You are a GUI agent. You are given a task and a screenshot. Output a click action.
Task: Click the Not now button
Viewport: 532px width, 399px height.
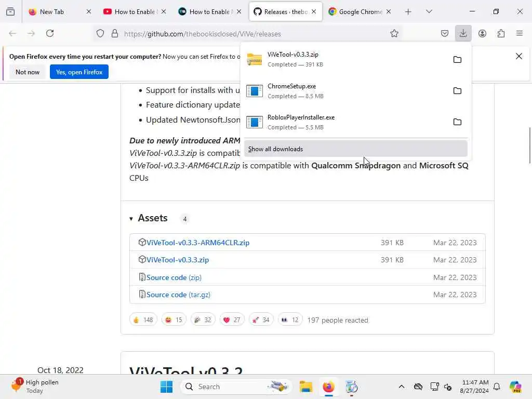[28, 72]
